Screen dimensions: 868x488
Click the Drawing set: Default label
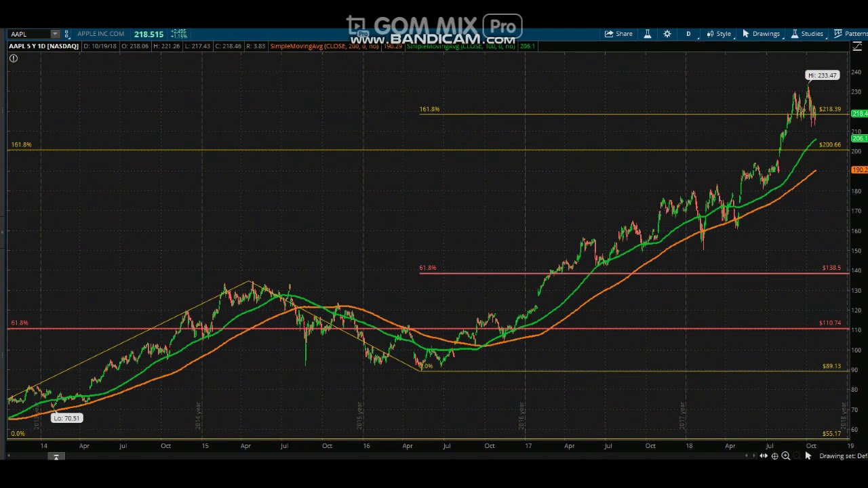pos(844,456)
